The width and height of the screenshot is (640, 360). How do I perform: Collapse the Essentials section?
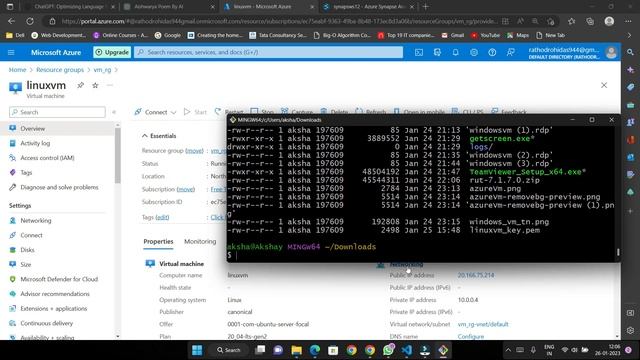pos(159,136)
